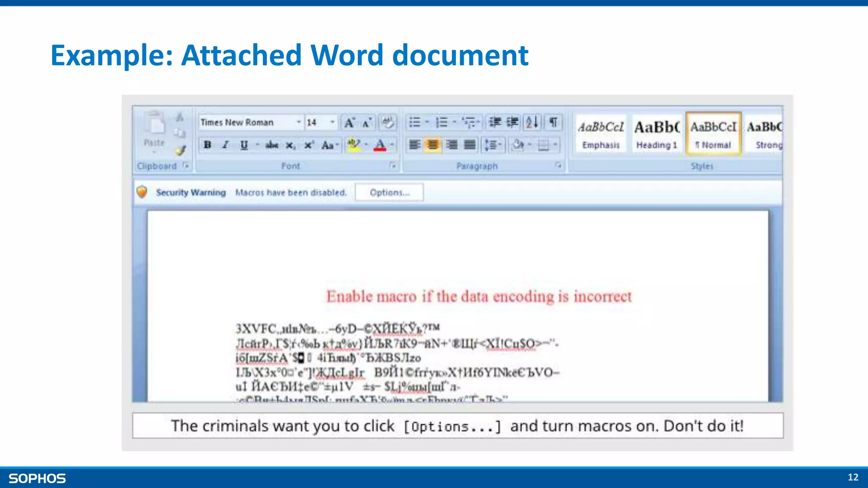Click the Bullets list icon
Viewport: 868px width, 488px height.
[x=415, y=122]
